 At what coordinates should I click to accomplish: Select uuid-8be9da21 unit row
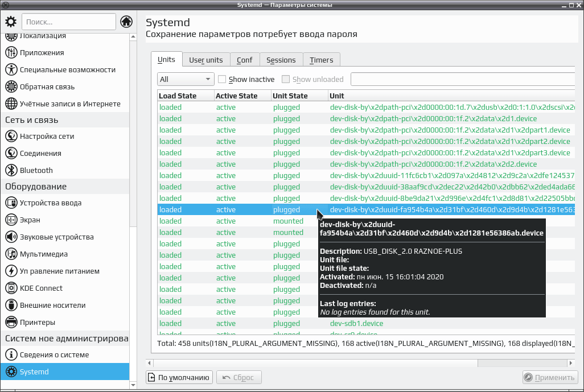coord(366,199)
